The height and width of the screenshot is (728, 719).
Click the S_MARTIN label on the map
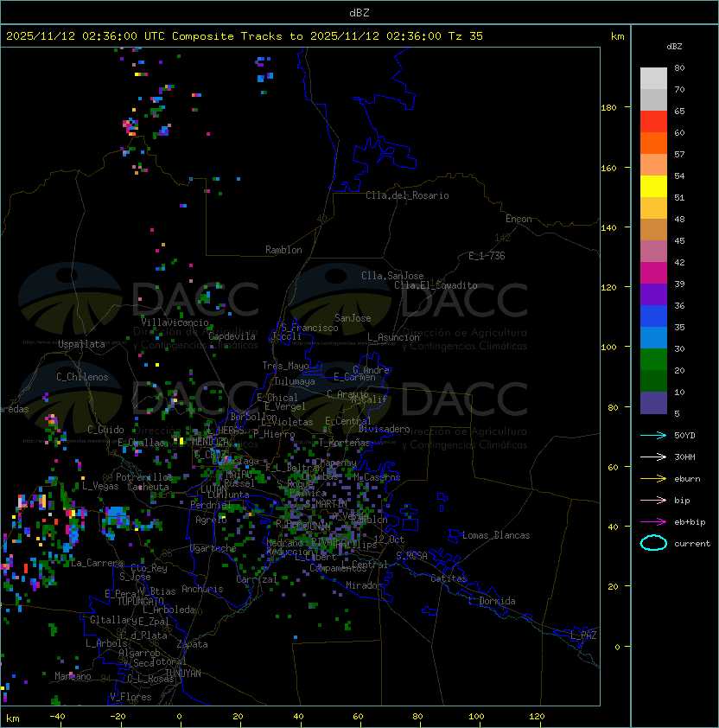coord(326,503)
